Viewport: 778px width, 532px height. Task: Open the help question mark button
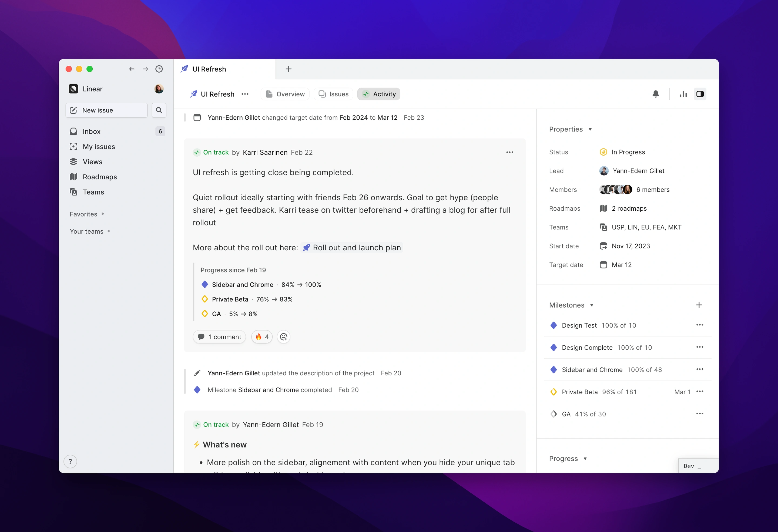coord(70,462)
